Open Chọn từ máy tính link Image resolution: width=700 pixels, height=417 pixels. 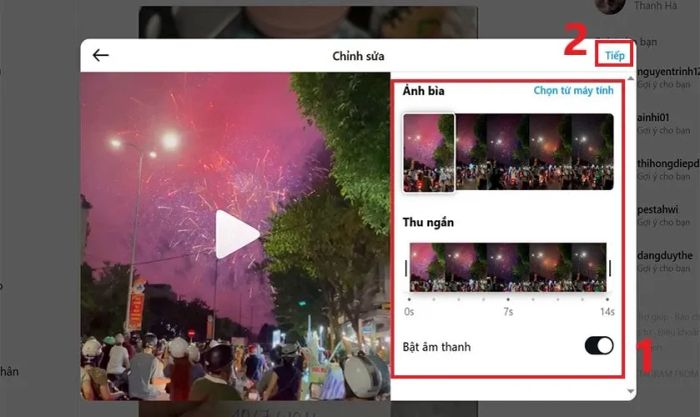click(x=573, y=91)
